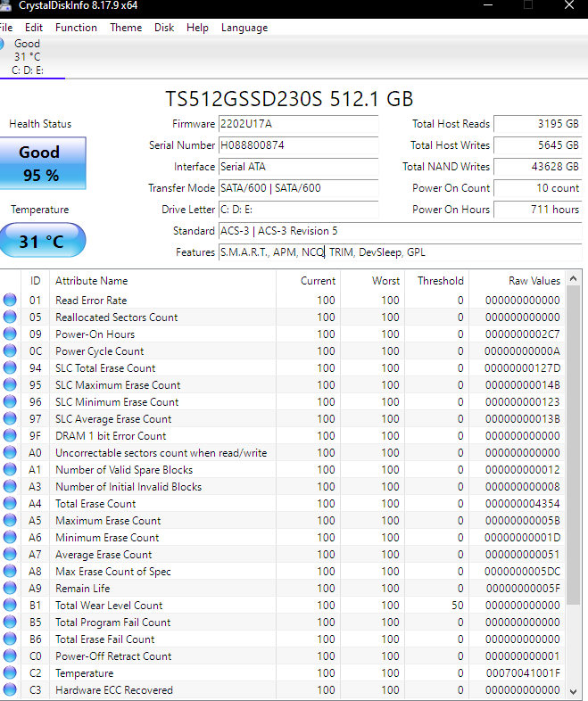The width and height of the screenshot is (588, 701).
Task: Click the Power On Hours value 711 hours
Action: tap(537, 210)
